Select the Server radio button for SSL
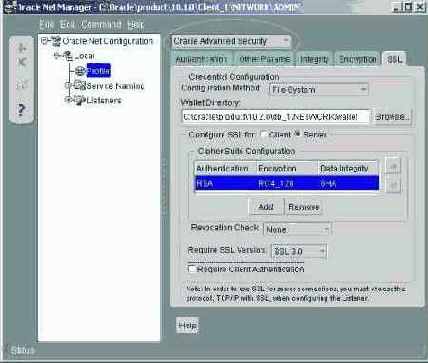The height and width of the screenshot is (363, 428). tap(297, 134)
